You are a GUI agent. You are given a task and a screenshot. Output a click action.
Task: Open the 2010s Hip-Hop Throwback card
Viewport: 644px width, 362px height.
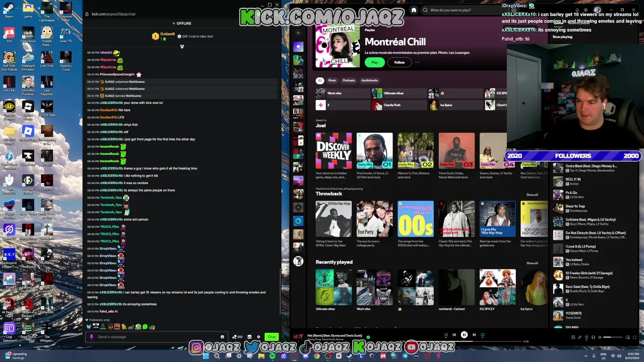334,224
